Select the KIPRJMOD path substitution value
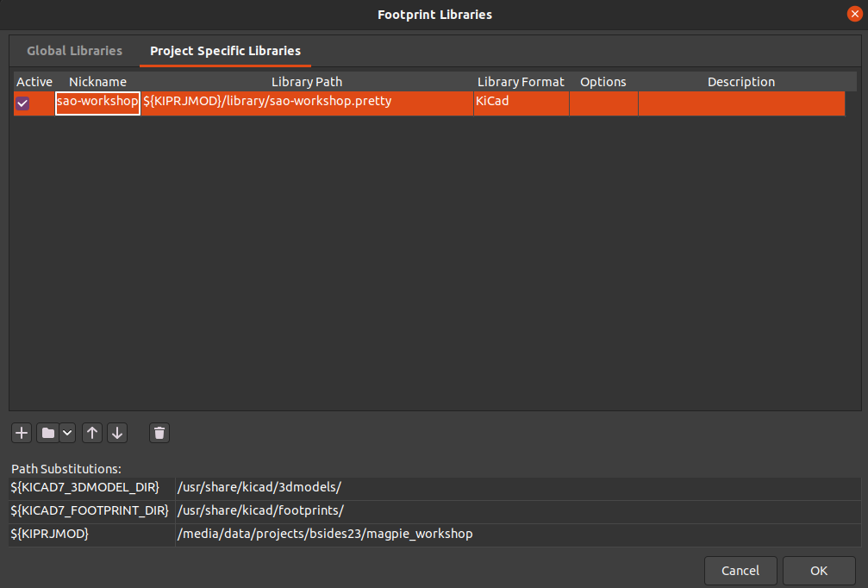Viewport: 868px width, 588px height. point(325,533)
